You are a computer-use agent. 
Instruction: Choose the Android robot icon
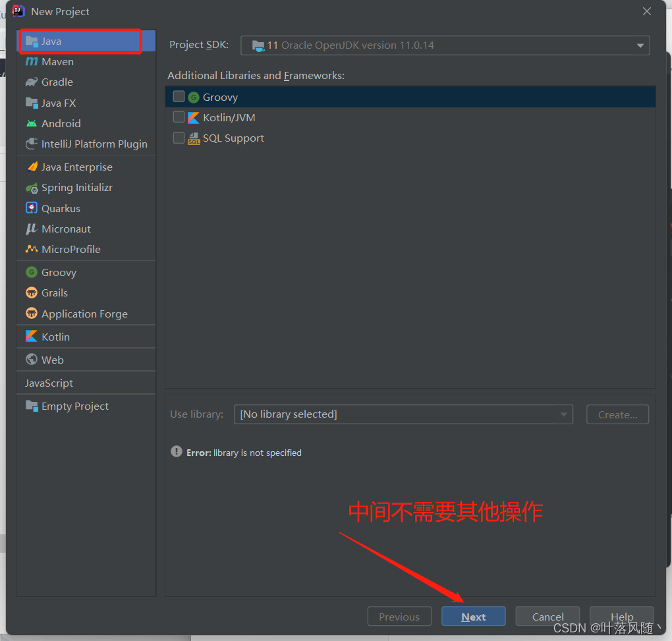tap(32, 123)
